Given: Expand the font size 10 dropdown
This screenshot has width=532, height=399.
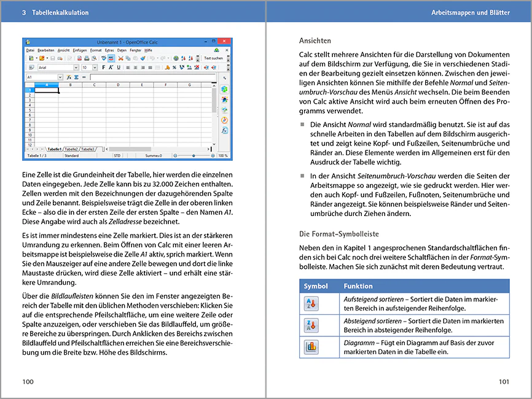Looking at the screenshot, I should [95, 68].
